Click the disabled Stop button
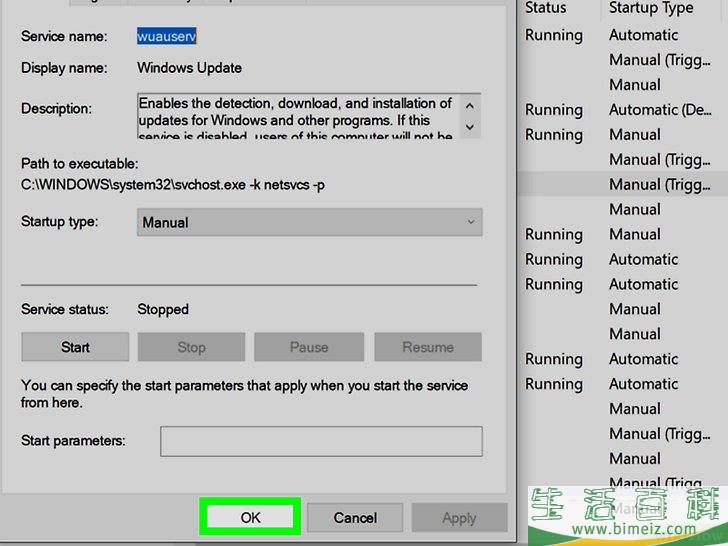This screenshot has height=546, width=728. pyautogui.click(x=191, y=347)
